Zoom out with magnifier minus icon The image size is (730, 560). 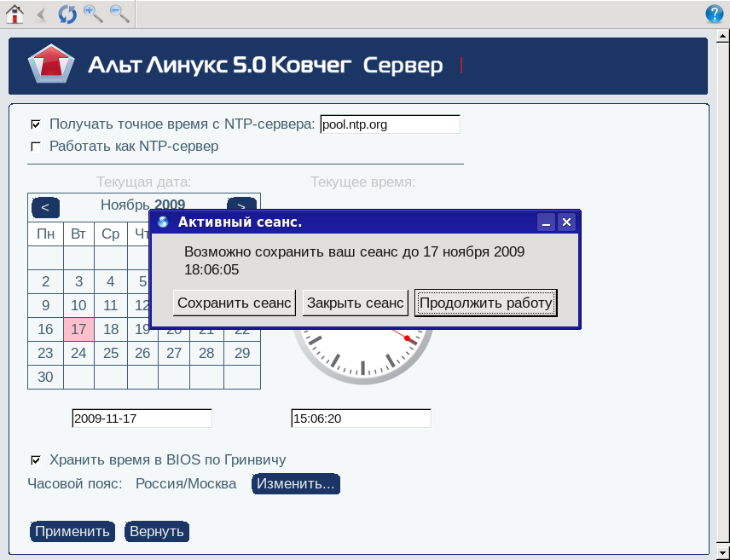[x=119, y=14]
